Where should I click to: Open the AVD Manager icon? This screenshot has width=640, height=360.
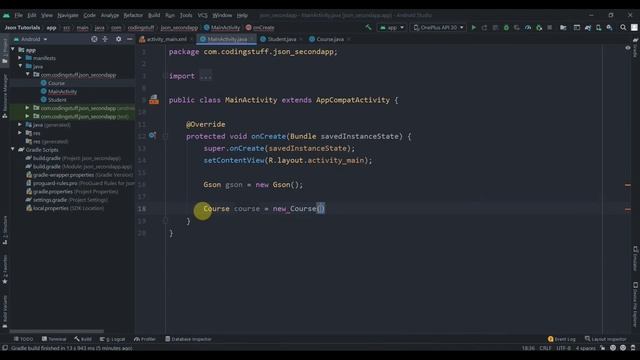[598, 27]
